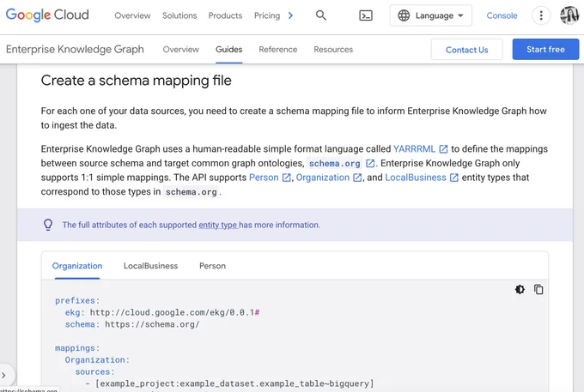Expand more top navigation items arrow
Image resolution: width=584 pixels, height=392 pixels.
290,15
